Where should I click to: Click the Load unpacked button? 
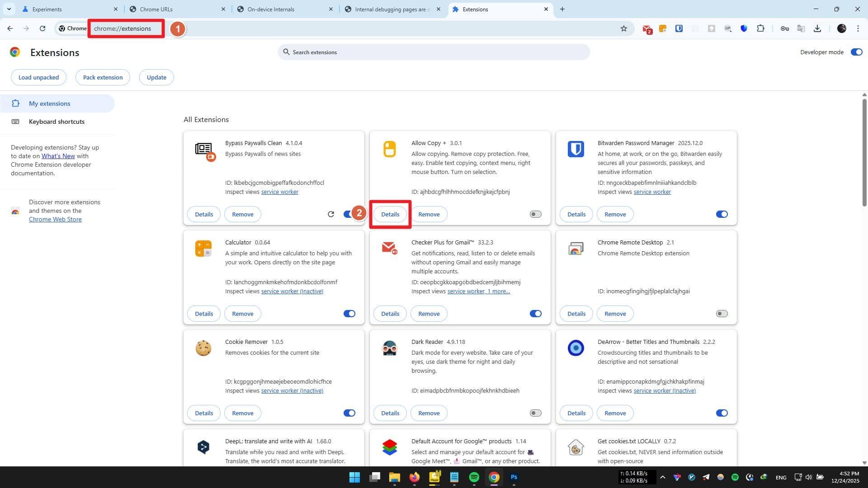[38, 77]
